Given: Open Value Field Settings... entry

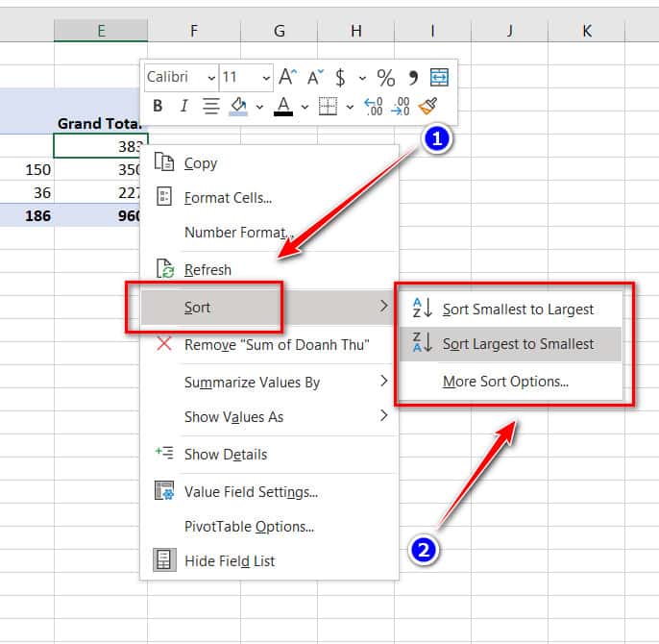Looking at the screenshot, I should pyautogui.click(x=269, y=491).
